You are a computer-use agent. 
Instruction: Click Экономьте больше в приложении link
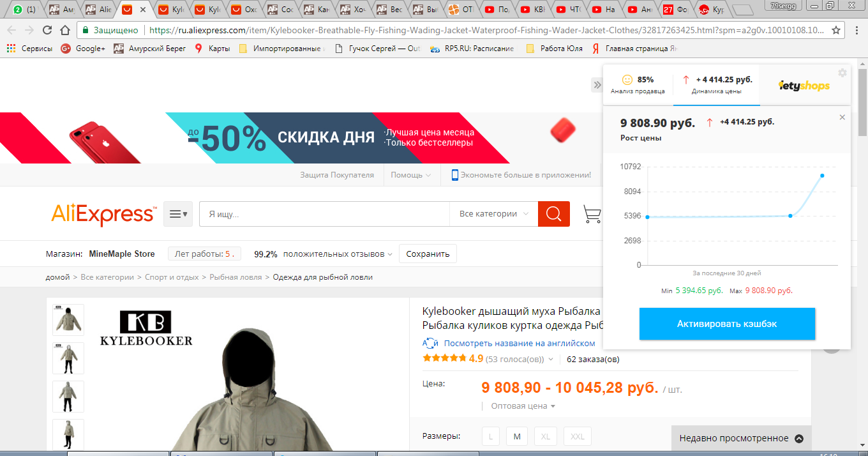coord(521,175)
